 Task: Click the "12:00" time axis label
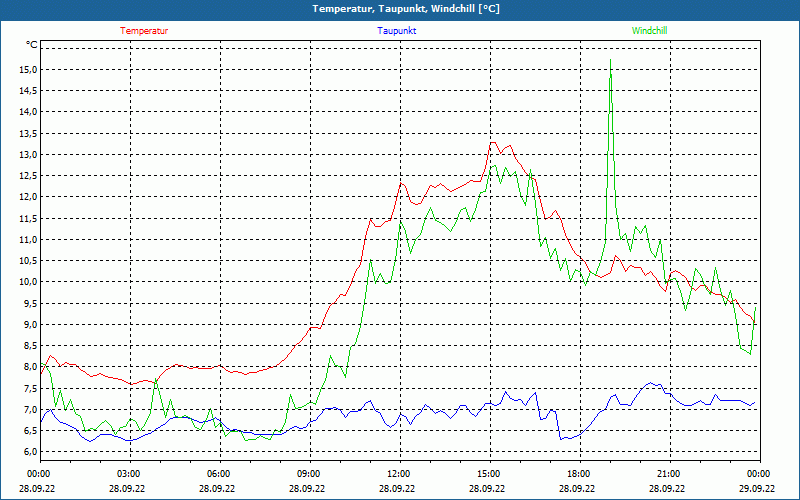(x=399, y=474)
